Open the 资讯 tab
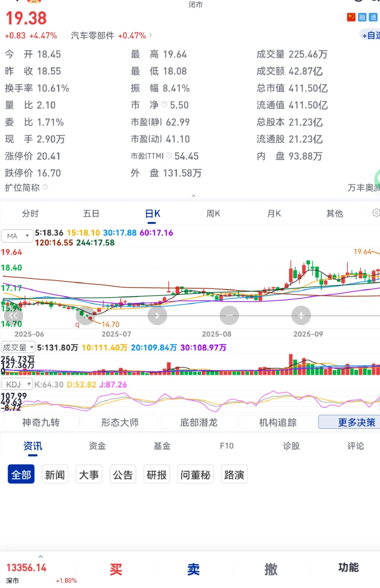Viewport: 380px width, 588px height. (x=33, y=446)
